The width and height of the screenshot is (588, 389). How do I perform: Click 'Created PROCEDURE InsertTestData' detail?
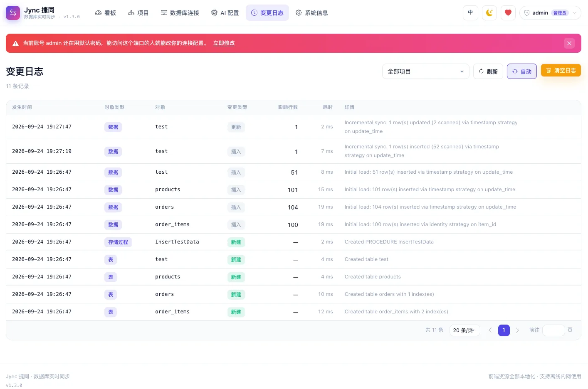coord(389,242)
